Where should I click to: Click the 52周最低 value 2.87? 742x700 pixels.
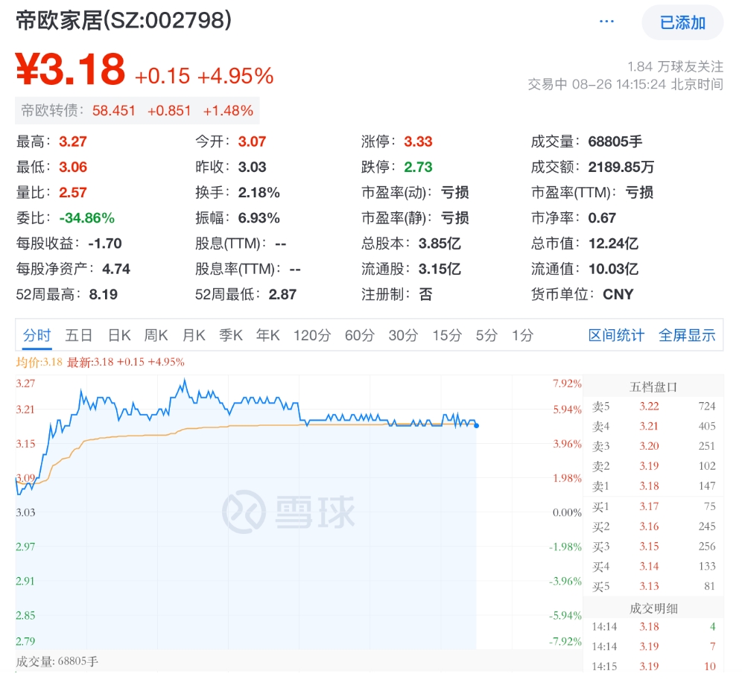pos(282,295)
